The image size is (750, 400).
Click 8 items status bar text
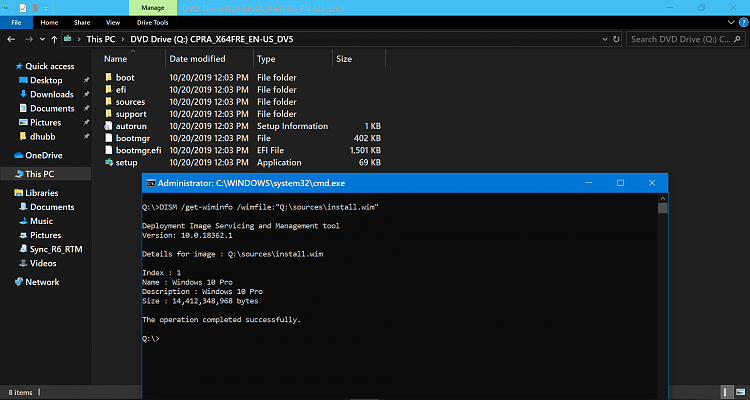click(20, 392)
